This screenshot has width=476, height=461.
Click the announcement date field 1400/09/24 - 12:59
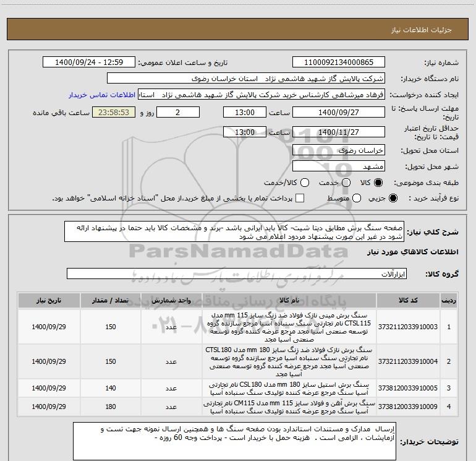pos(89,62)
